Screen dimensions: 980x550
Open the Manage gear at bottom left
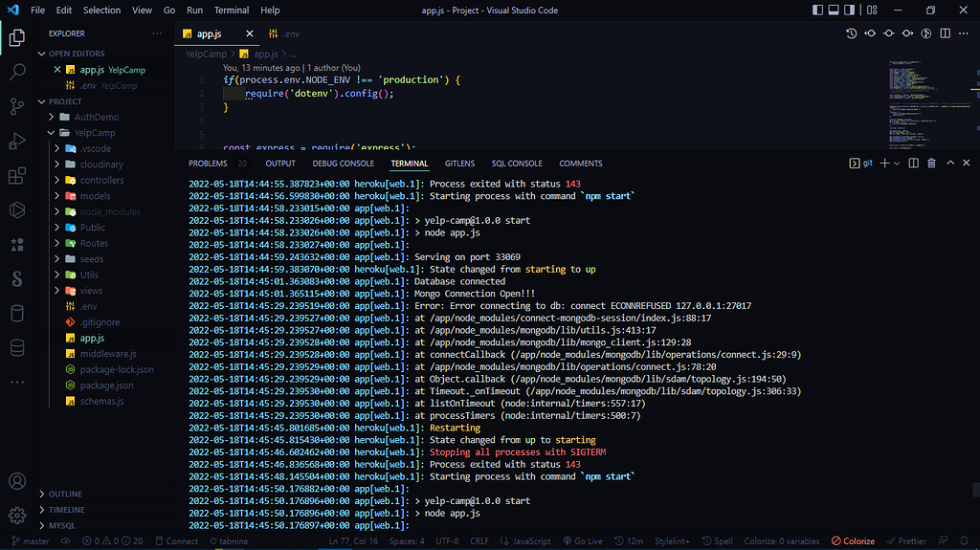[x=16, y=517]
